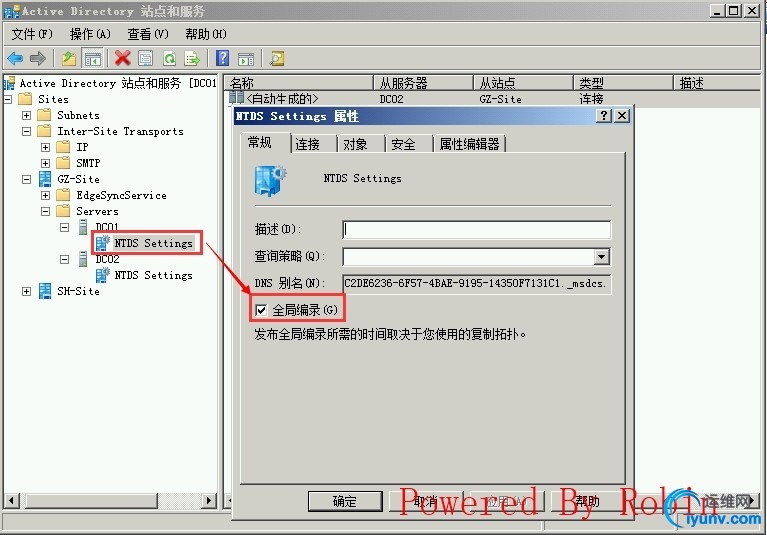
Task: Collapse the Inter-Site Transports node
Action: (x=26, y=131)
